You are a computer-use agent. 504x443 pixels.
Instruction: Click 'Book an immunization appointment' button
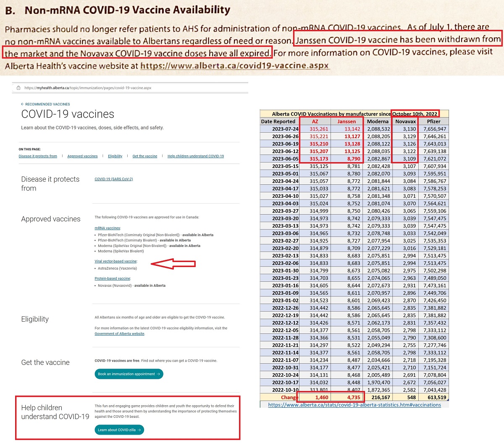129,374
